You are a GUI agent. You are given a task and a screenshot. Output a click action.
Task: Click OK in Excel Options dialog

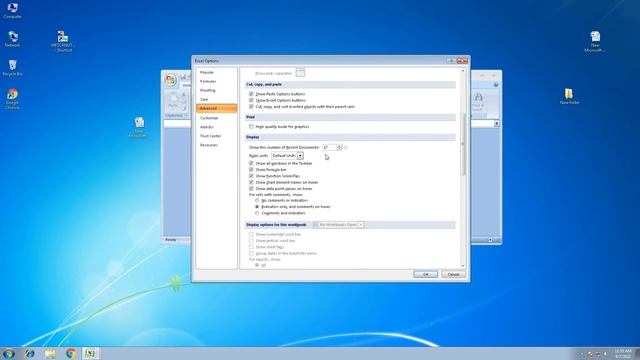tap(425, 274)
